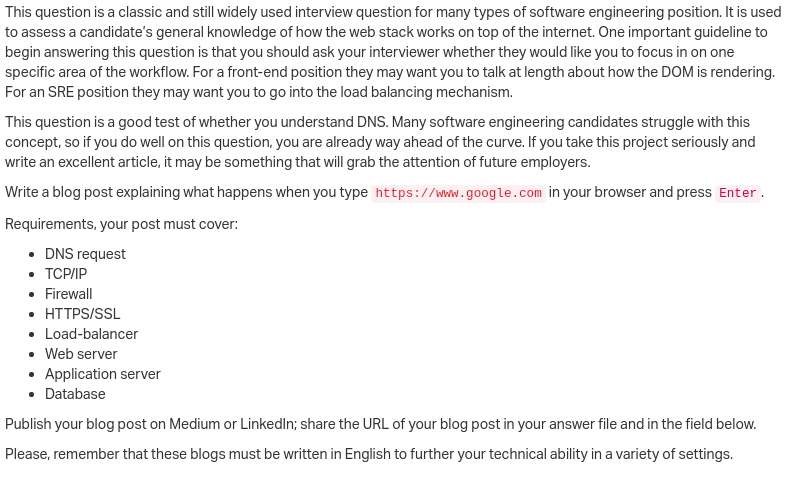788x478 pixels.
Task: Click the Enter key code label
Action: pos(738,193)
